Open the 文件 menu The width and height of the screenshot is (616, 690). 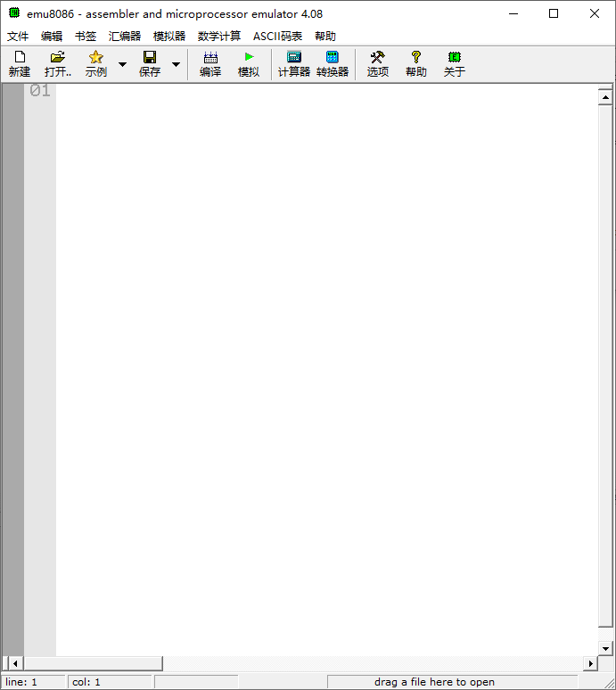pos(18,36)
